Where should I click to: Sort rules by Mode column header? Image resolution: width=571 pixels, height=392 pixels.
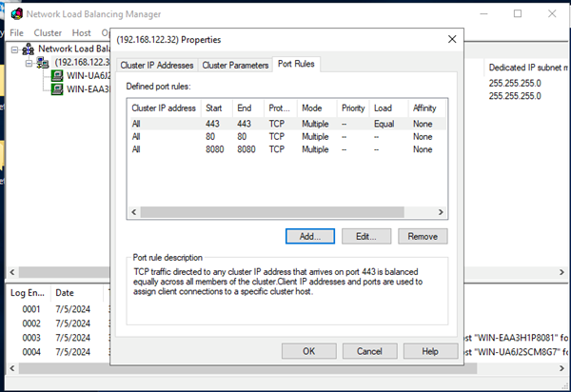[317, 108]
